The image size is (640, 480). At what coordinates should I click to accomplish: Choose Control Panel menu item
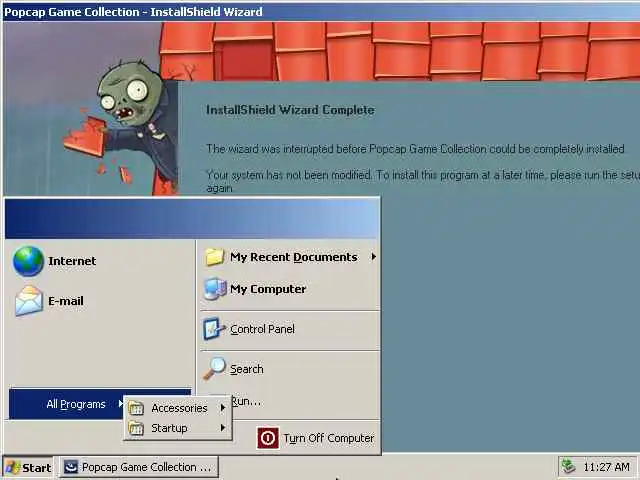290,329
